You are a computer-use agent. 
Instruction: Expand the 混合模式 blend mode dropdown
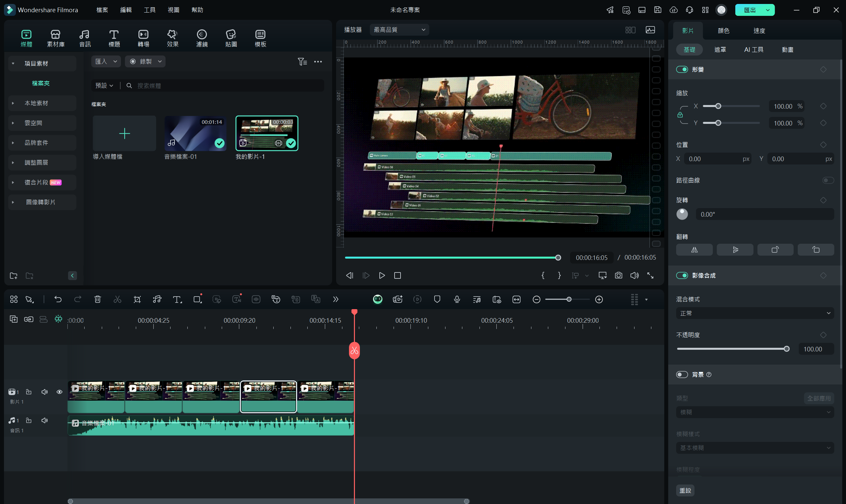pyautogui.click(x=755, y=312)
